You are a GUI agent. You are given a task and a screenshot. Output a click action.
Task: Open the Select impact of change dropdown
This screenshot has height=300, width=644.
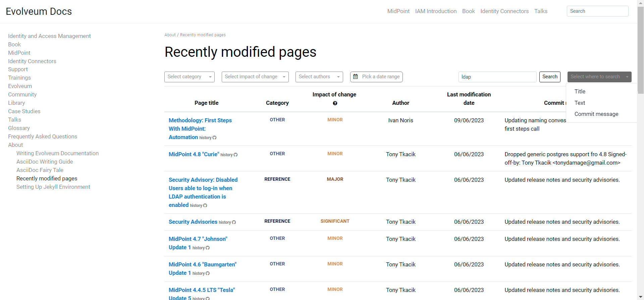pyautogui.click(x=255, y=77)
